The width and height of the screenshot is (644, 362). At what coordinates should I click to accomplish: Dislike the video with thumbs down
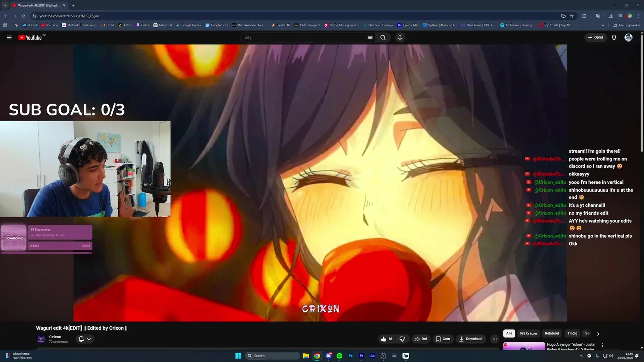402,339
